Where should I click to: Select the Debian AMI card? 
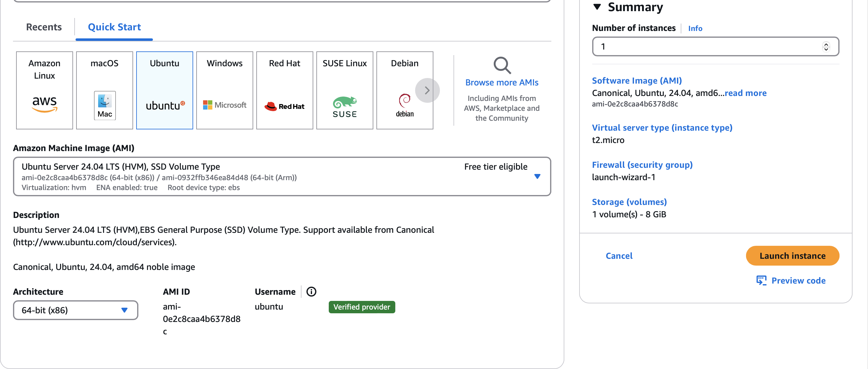click(404, 90)
